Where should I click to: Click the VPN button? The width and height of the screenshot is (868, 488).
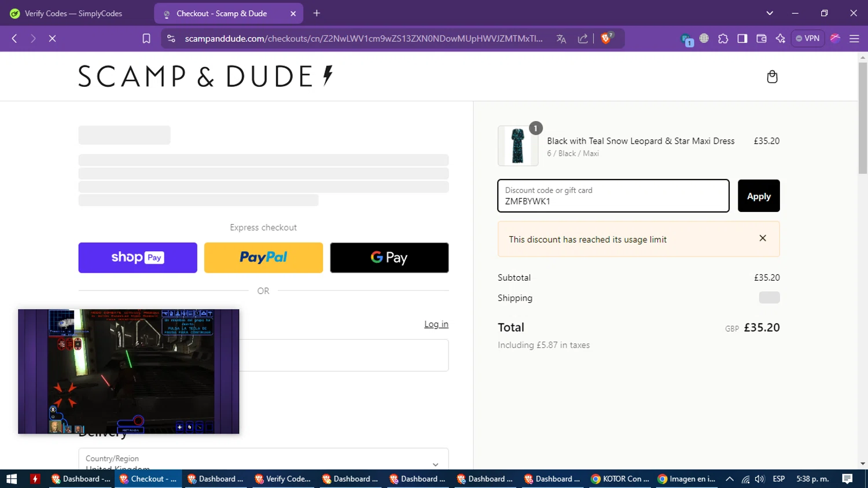click(808, 38)
